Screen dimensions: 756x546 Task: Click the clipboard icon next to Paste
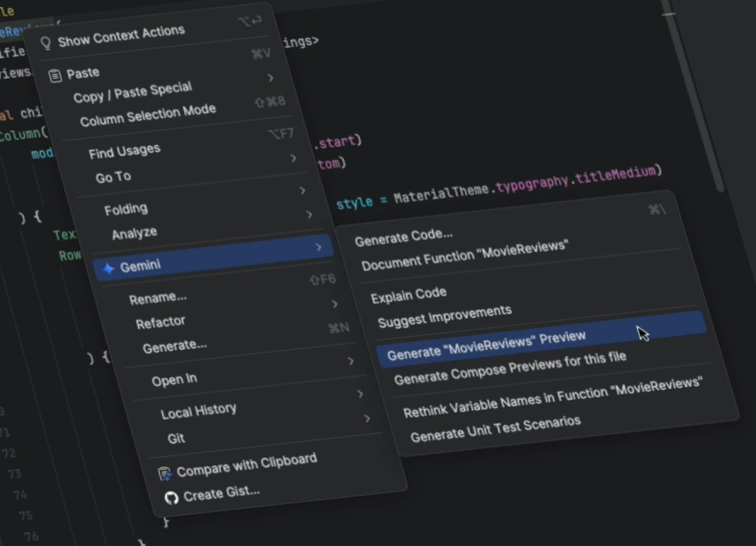tap(55, 76)
